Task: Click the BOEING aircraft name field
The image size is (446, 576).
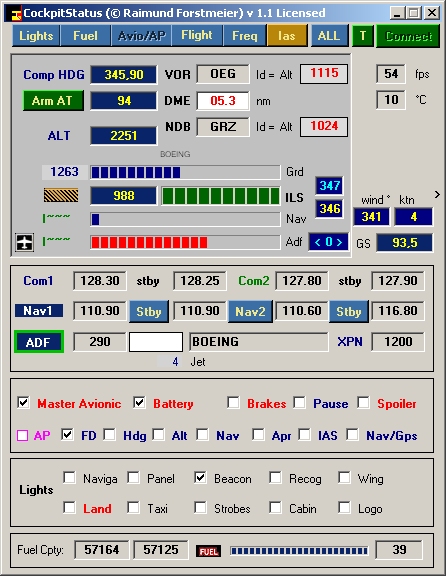Action: 259,342
